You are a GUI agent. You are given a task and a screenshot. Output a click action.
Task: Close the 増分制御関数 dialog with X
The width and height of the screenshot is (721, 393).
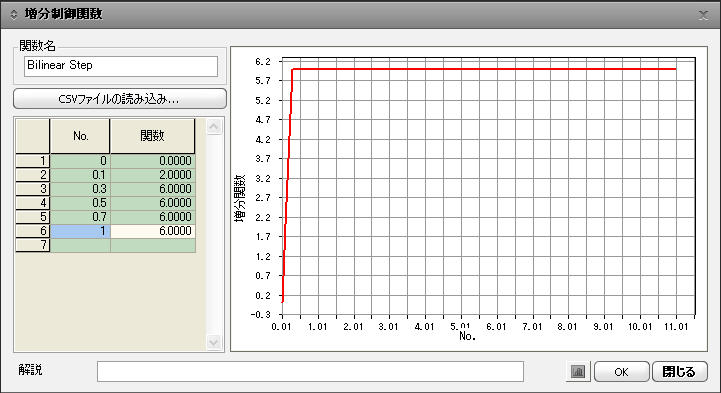704,15
